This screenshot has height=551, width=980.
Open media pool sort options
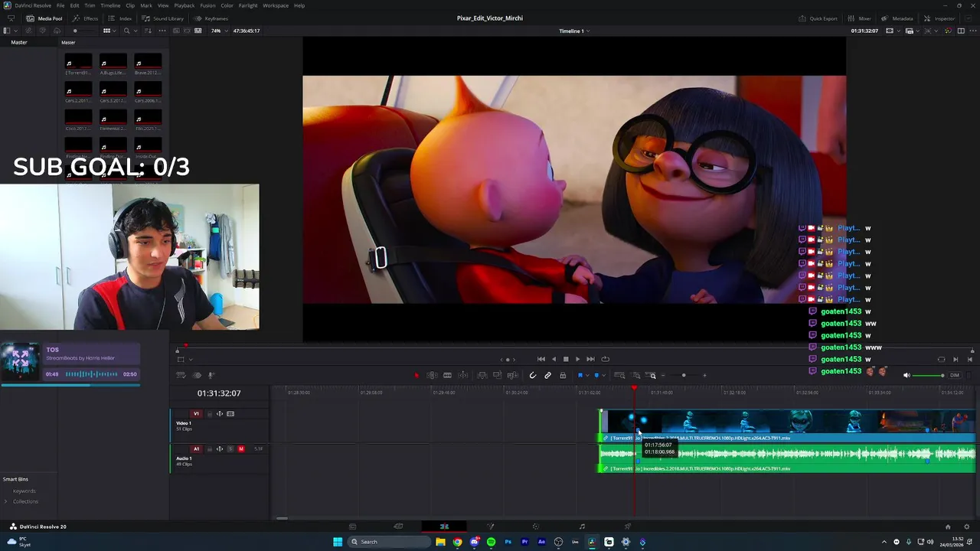coord(148,31)
